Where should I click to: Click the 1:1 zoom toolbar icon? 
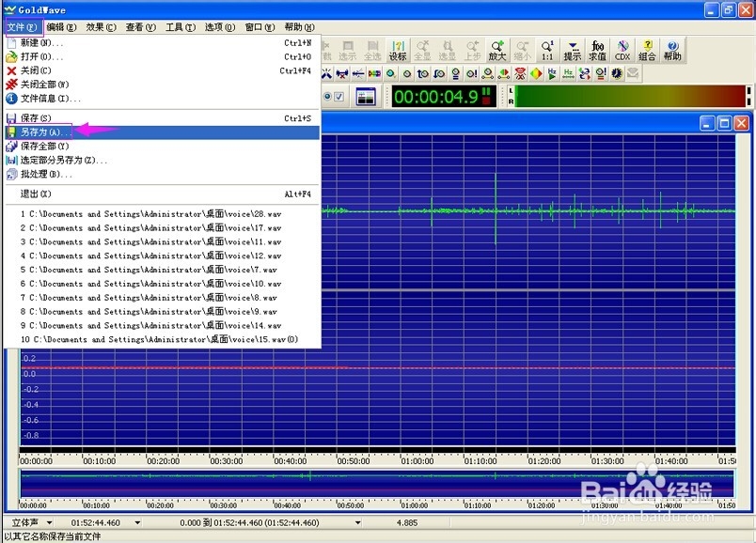click(x=547, y=51)
